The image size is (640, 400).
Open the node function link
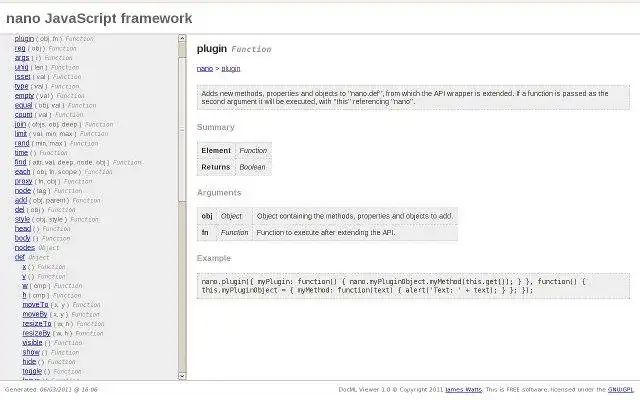(x=23, y=191)
